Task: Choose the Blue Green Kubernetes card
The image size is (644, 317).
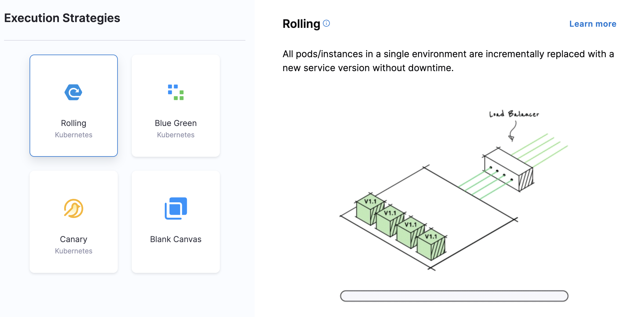Action: tap(176, 106)
